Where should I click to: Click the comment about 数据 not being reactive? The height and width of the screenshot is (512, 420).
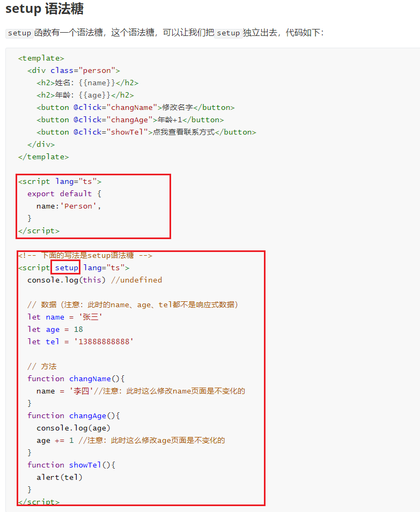[132, 305]
